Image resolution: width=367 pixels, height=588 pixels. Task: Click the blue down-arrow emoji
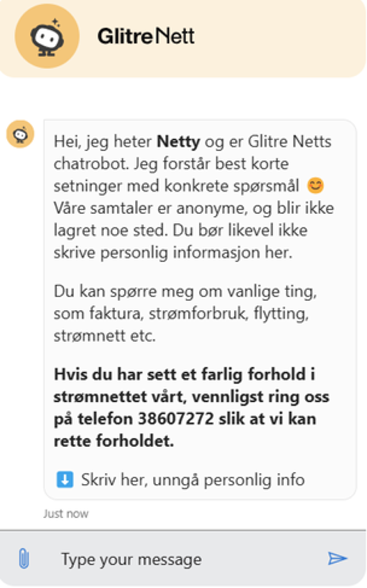[x=65, y=479]
